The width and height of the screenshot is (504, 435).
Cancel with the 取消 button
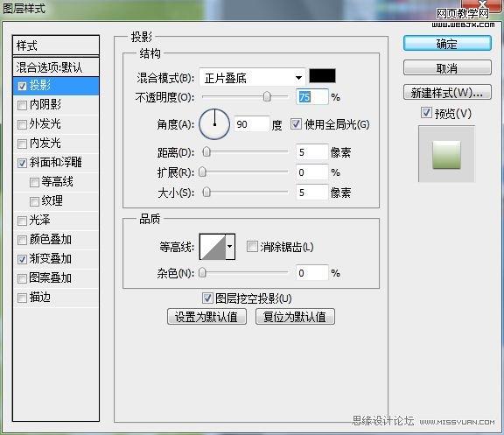tap(447, 68)
